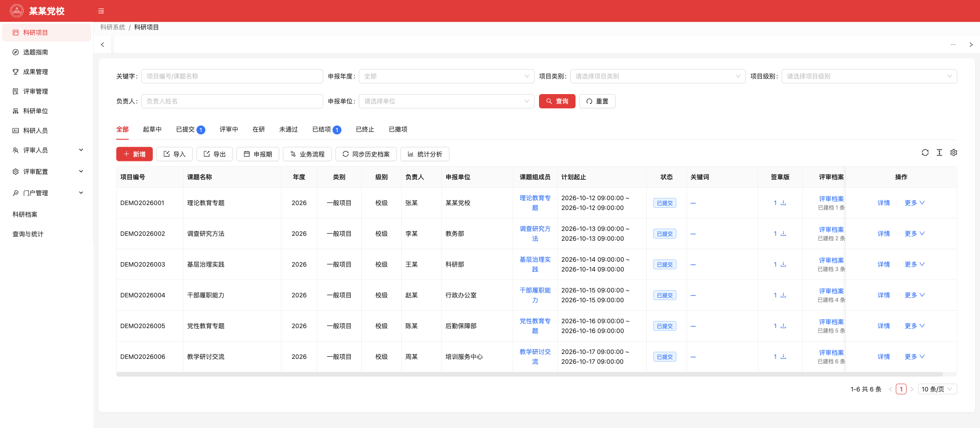Download signed version for DEMO2026001
The image size is (980, 428).
[x=783, y=203]
